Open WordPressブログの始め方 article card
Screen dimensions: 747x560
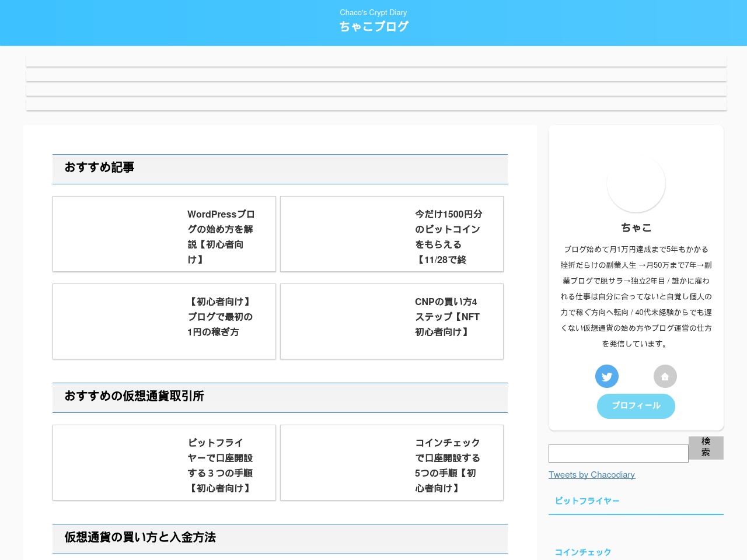(164, 234)
